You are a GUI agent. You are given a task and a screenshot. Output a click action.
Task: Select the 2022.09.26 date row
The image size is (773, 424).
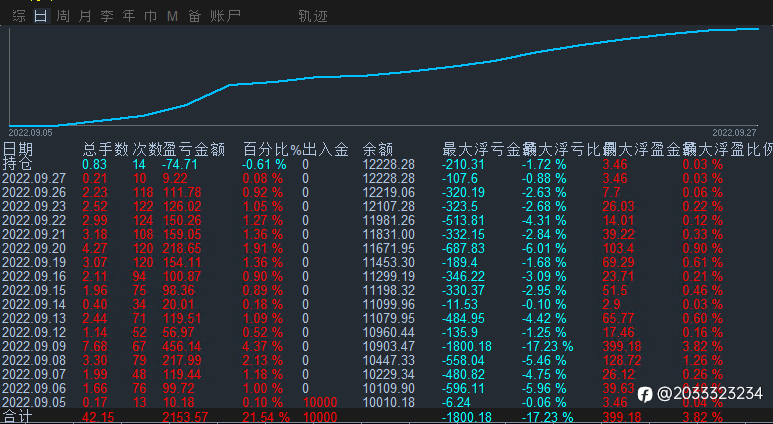click(x=34, y=192)
